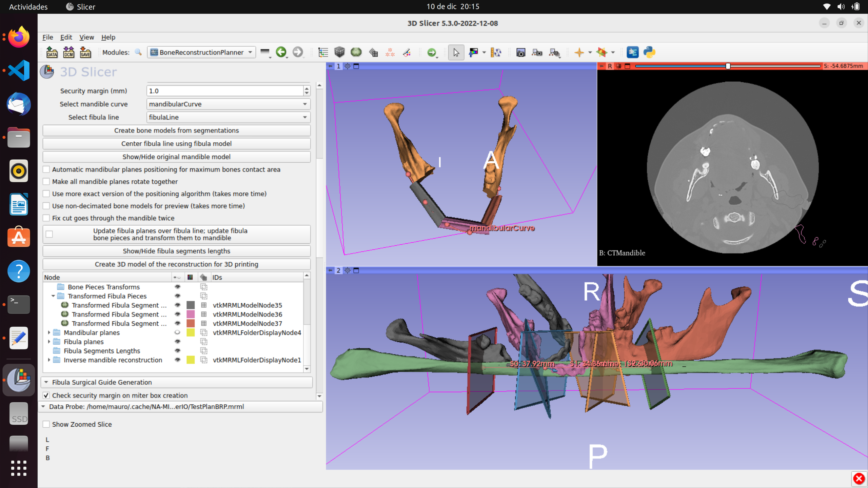Toggle visibility of Mandibular planes folder
868x488 pixels.
(x=177, y=332)
